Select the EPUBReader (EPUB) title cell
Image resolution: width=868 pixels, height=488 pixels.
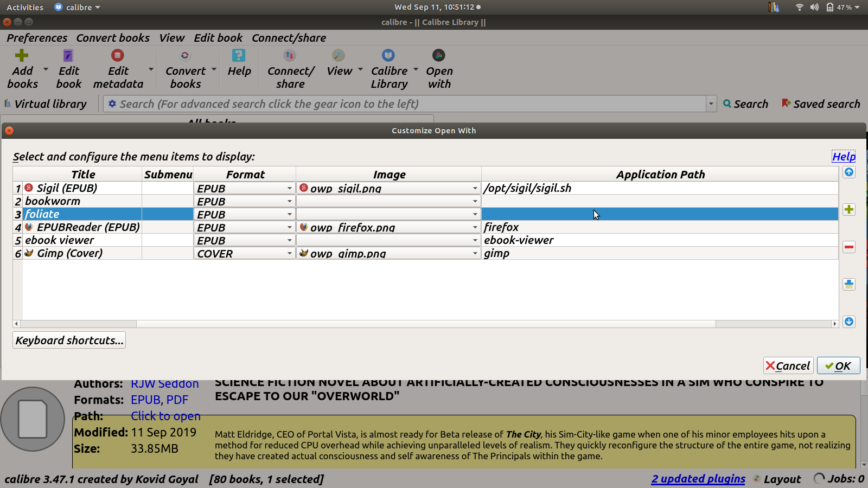pyautogui.click(x=82, y=227)
